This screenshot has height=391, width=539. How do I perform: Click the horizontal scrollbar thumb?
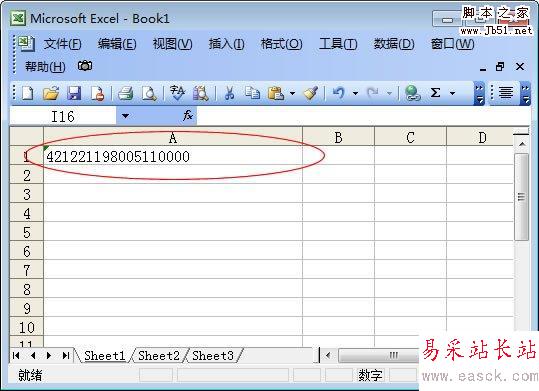[x=380, y=356]
